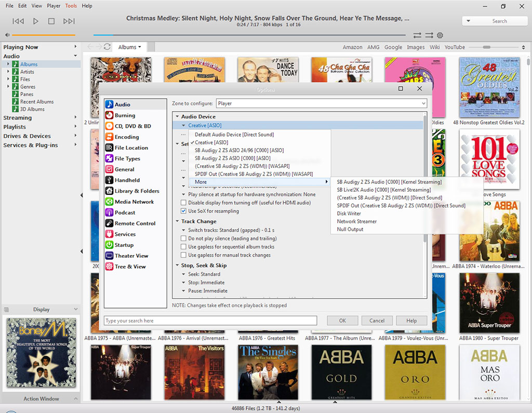Mute via the volume speaker icon
Screen dimensions: 532x413
point(7,35)
